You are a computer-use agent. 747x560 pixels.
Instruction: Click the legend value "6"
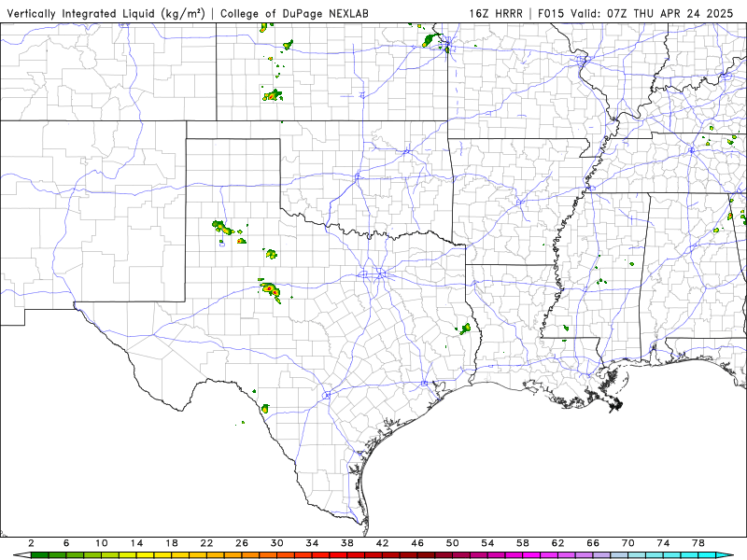click(66, 543)
